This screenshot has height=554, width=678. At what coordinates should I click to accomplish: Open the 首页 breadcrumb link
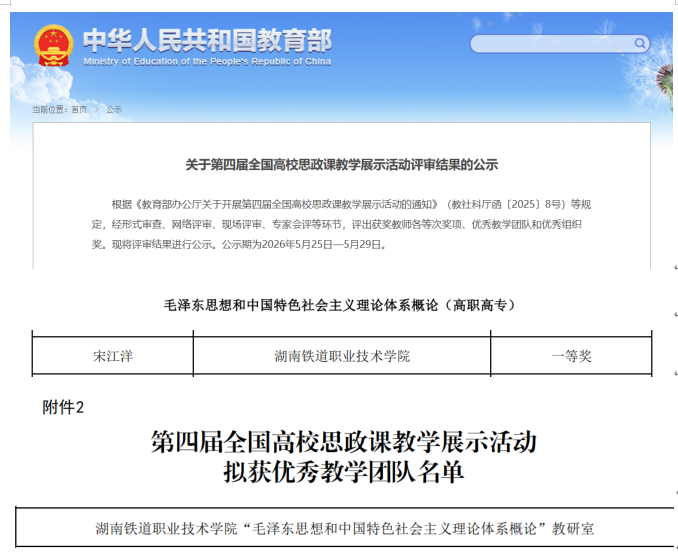[x=79, y=109]
